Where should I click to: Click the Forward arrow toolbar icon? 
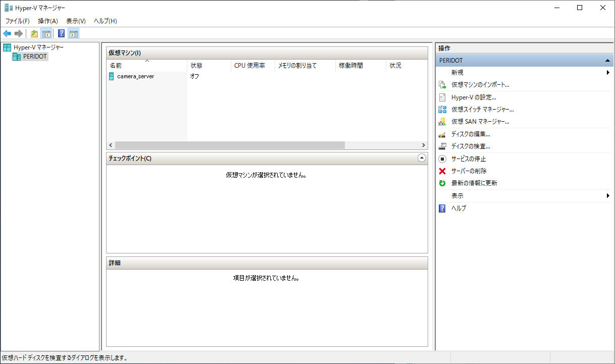[19, 34]
